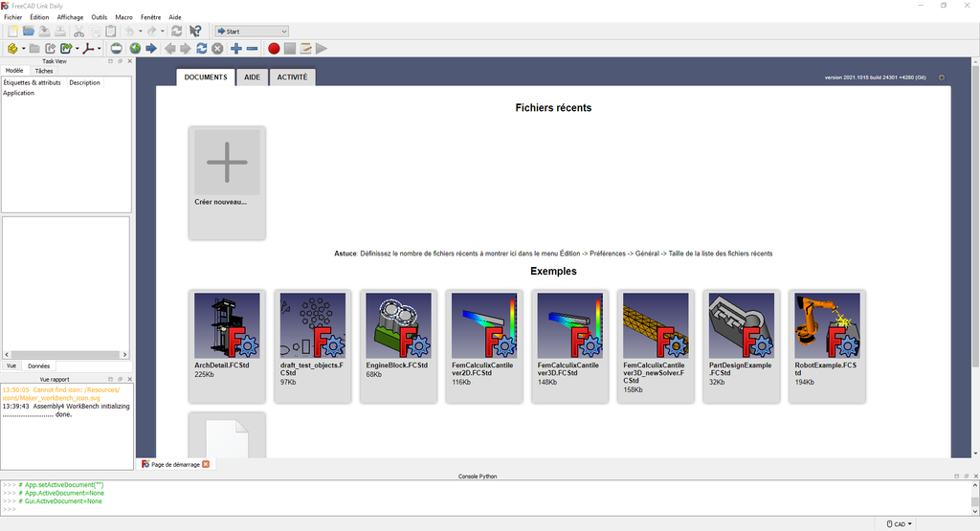Select the Vue property tab
Viewport: 980px width, 531px height.
click(x=11, y=366)
